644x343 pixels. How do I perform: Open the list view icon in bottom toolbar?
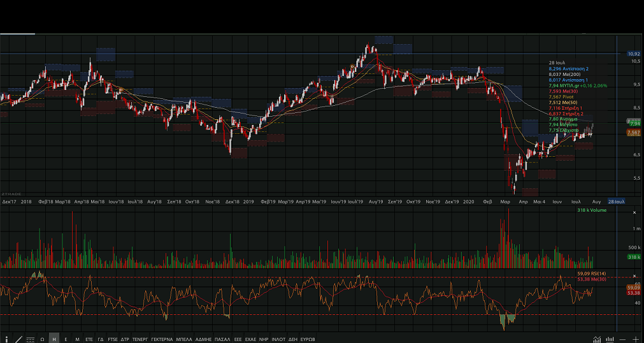tap(30, 339)
